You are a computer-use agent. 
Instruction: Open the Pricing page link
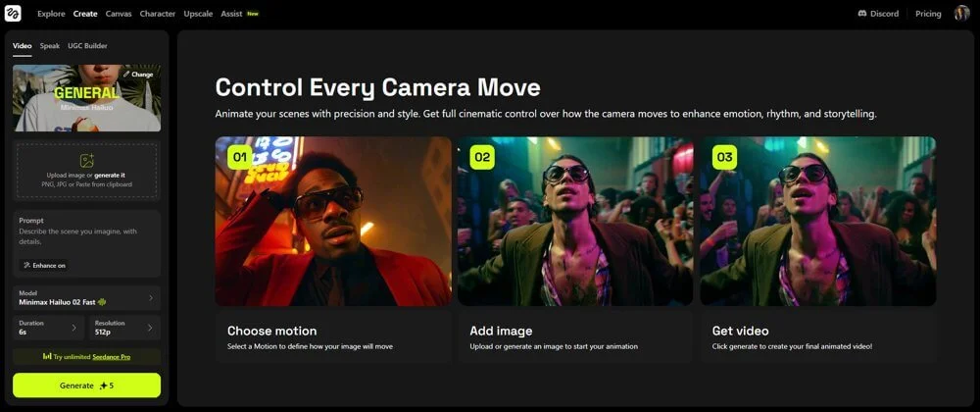927,14
